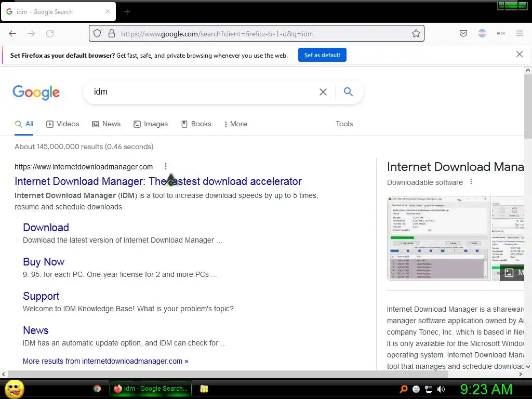Close the idm - Google Search tab
The height and width of the screenshot is (399, 532).
pos(108,11)
